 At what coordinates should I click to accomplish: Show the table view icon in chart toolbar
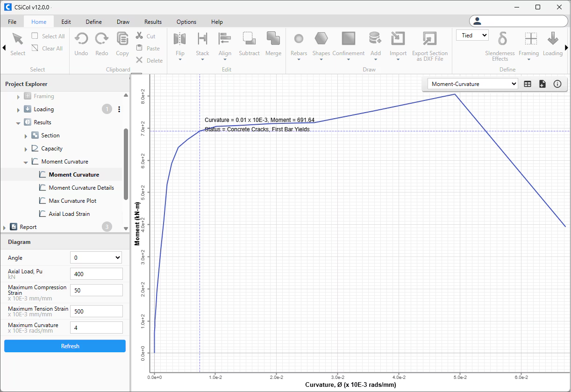(528, 84)
